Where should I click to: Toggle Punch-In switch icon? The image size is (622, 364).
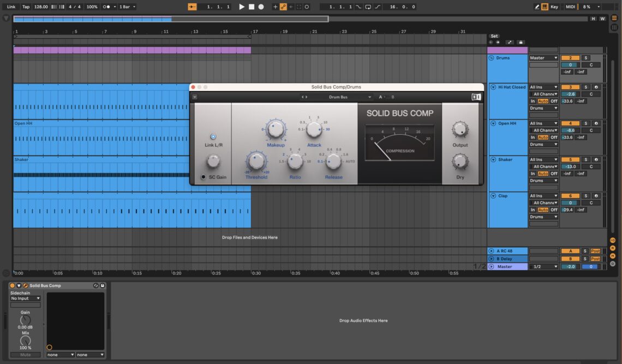click(358, 7)
